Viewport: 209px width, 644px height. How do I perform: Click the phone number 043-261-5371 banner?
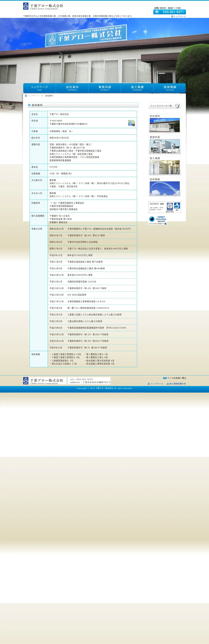coord(169,12)
